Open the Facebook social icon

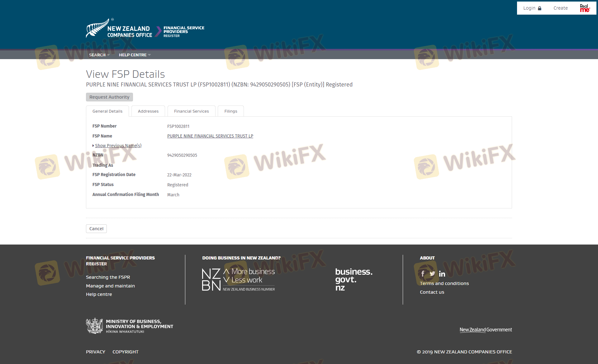(423, 274)
